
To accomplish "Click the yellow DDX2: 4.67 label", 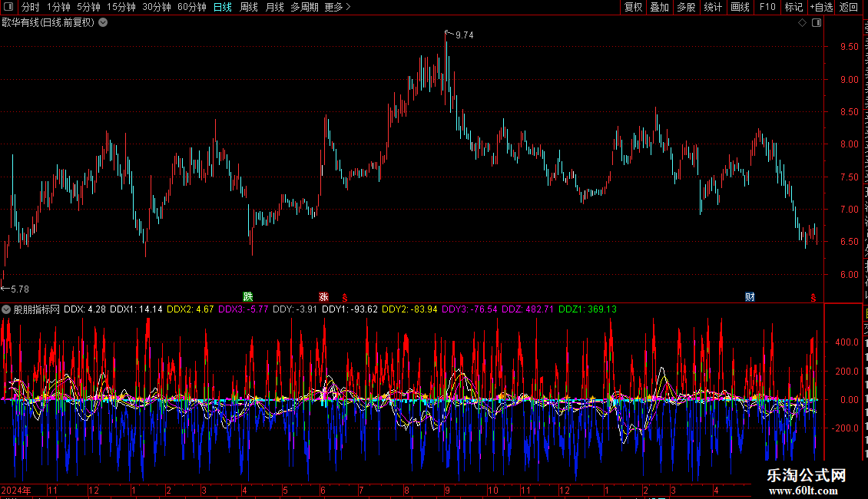I will pos(190,309).
